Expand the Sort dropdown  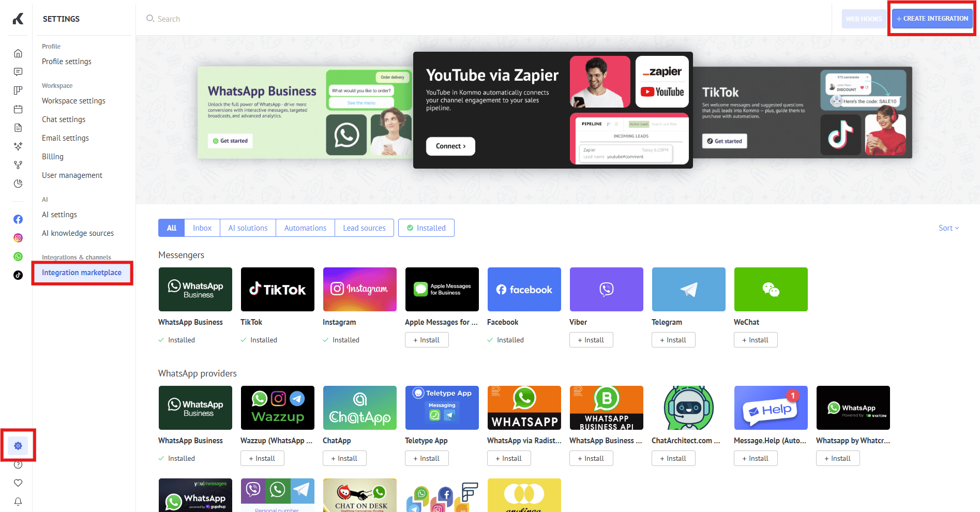pyautogui.click(x=948, y=228)
